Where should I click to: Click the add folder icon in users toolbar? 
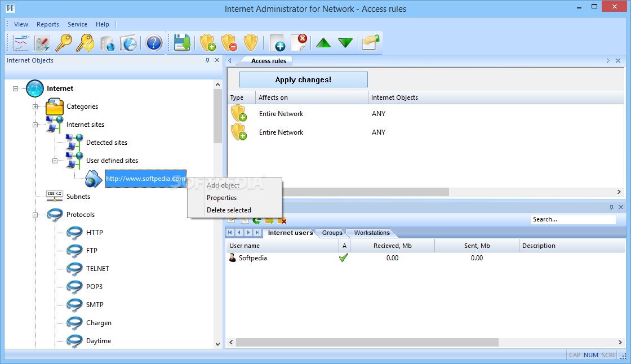point(269,220)
